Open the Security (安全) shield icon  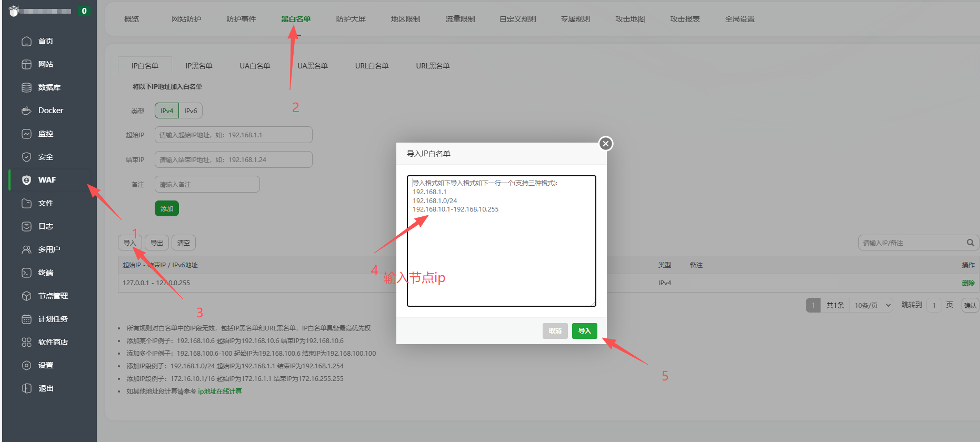point(26,157)
